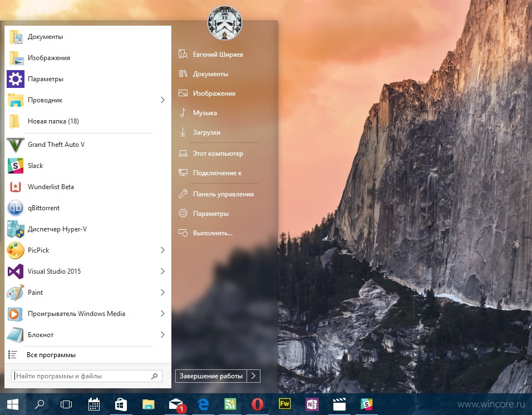This screenshot has width=532, height=415.
Task: Open taskbar Search magnifier
Action: pos(40,404)
